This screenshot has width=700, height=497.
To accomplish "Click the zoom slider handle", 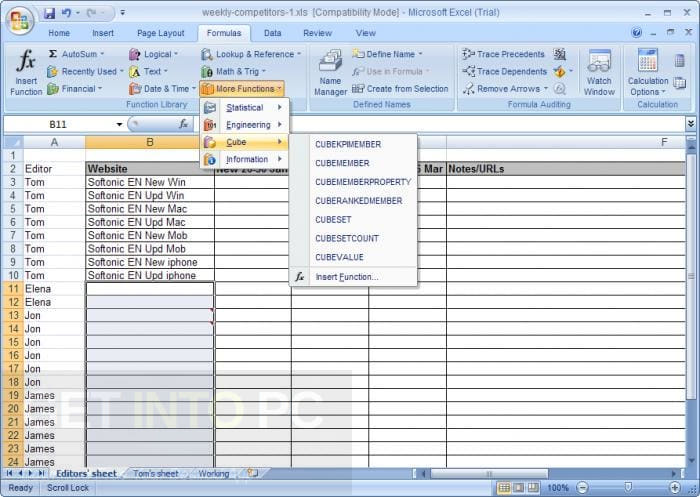I will click(x=628, y=487).
